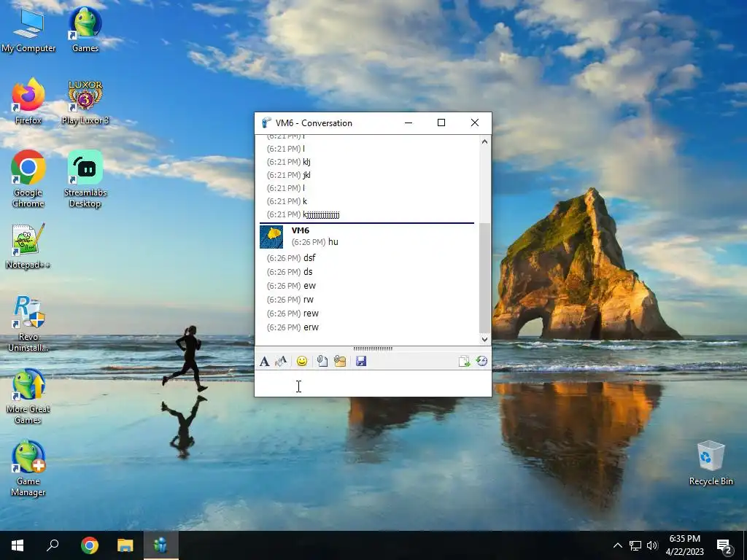747x560 pixels.
Task: Select the My Computer desktop icon
Action: [28, 31]
